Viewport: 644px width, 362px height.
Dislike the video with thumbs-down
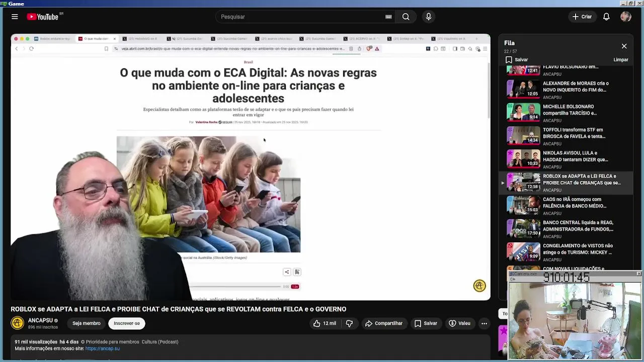[349, 323]
